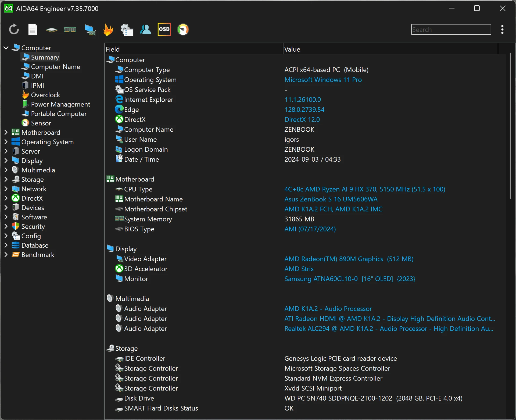
Task: Click the vertical scrollbar thumb
Action: tap(510, 126)
